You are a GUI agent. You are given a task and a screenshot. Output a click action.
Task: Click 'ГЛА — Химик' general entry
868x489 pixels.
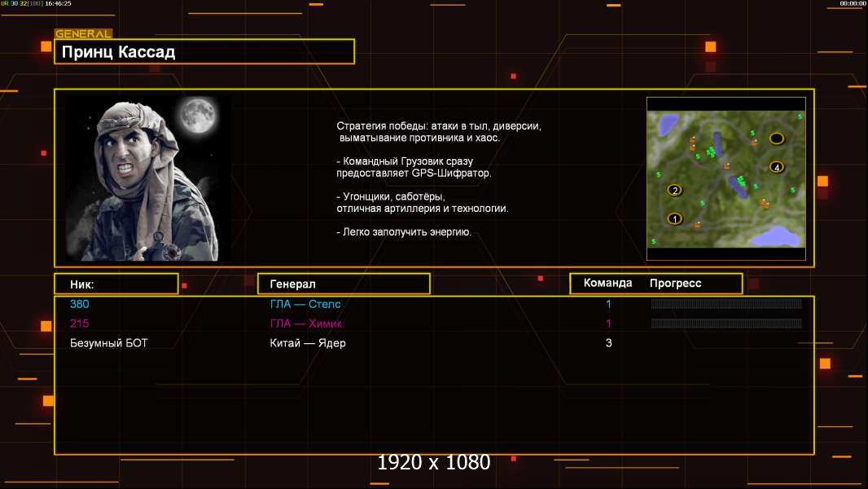[x=305, y=324]
